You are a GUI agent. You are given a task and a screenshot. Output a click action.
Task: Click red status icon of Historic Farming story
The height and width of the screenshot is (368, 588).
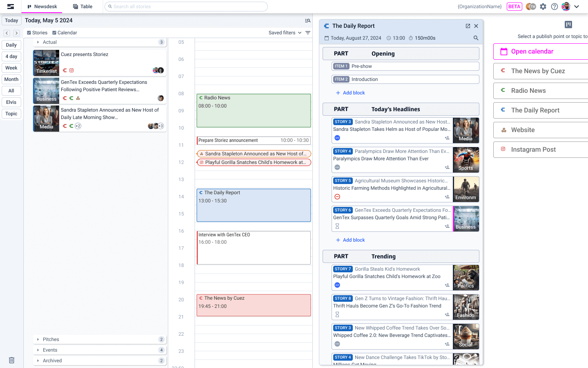pyautogui.click(x=337, y=197)
